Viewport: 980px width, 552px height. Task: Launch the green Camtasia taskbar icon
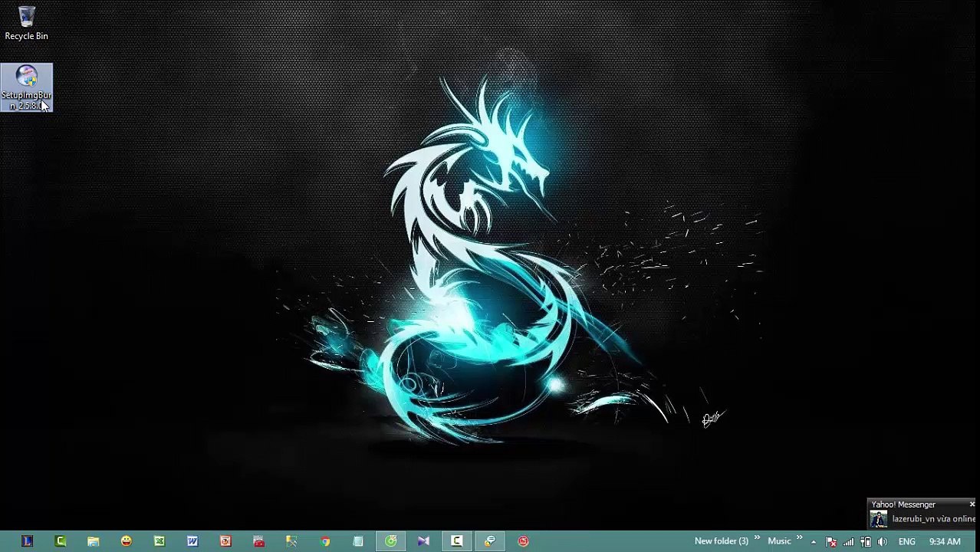61,541
